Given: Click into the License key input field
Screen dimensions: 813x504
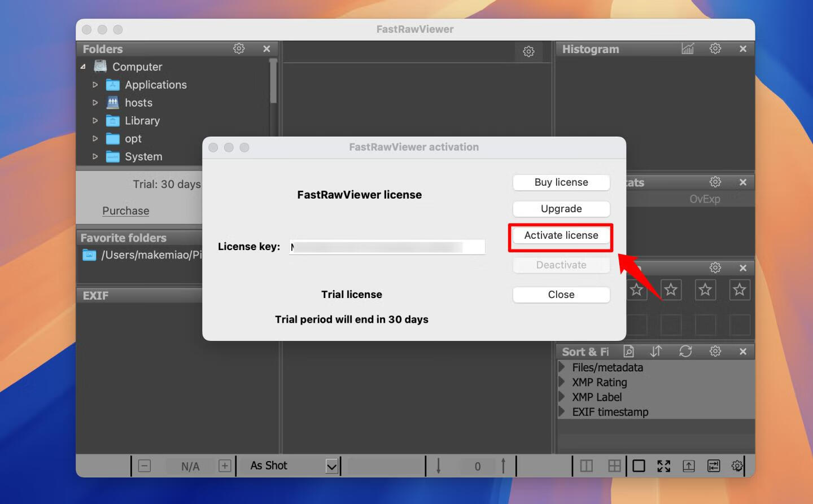Looking at the screenshot, I should pyautogui.click(x=387, y=247).
